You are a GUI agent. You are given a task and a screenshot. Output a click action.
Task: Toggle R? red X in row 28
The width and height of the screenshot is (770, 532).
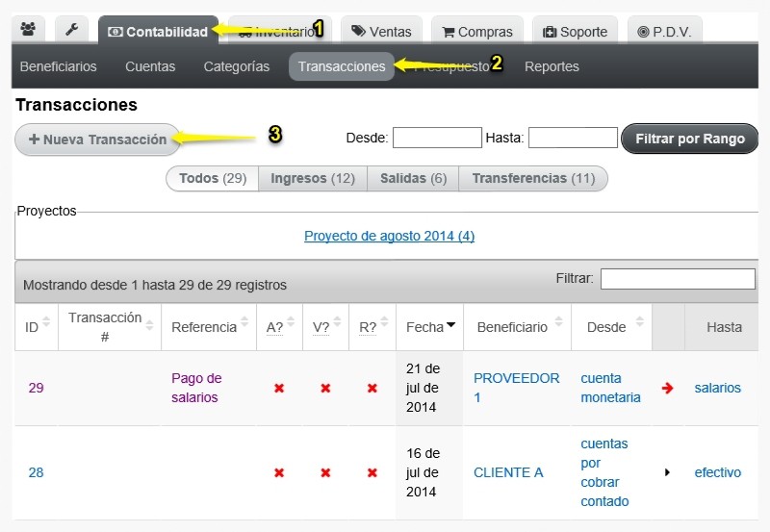[372, 472]
